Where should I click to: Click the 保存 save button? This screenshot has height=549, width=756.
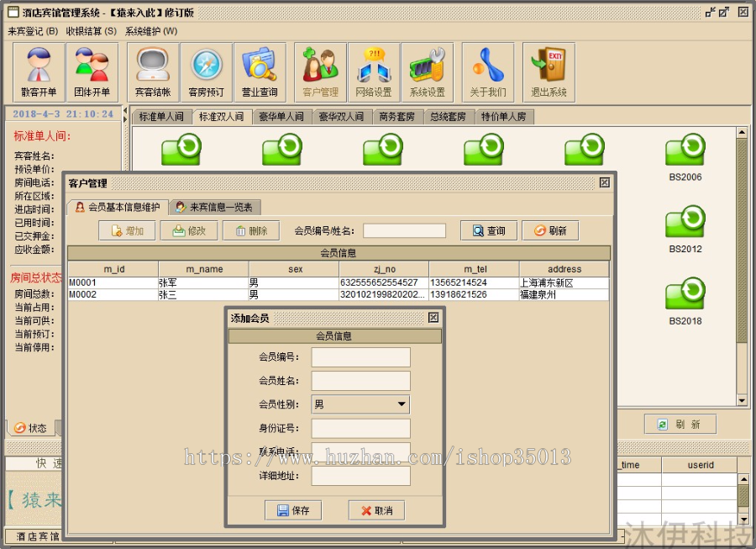click(293, 510)
